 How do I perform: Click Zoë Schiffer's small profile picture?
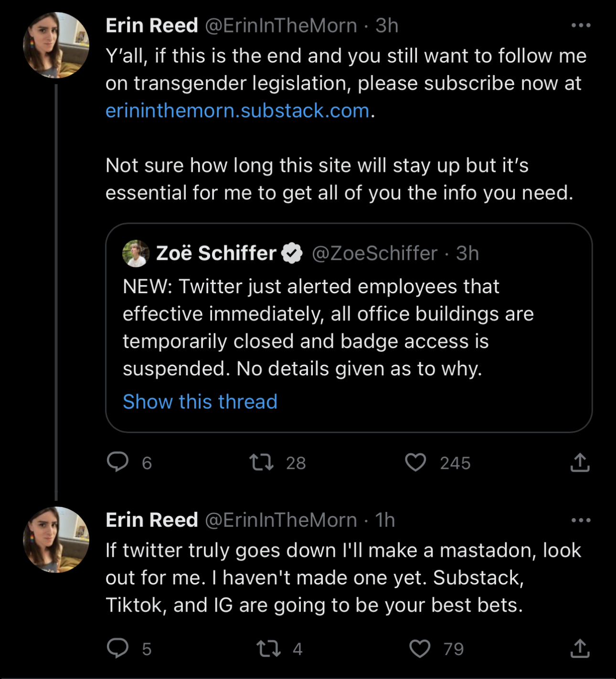(x=136, y=253)
